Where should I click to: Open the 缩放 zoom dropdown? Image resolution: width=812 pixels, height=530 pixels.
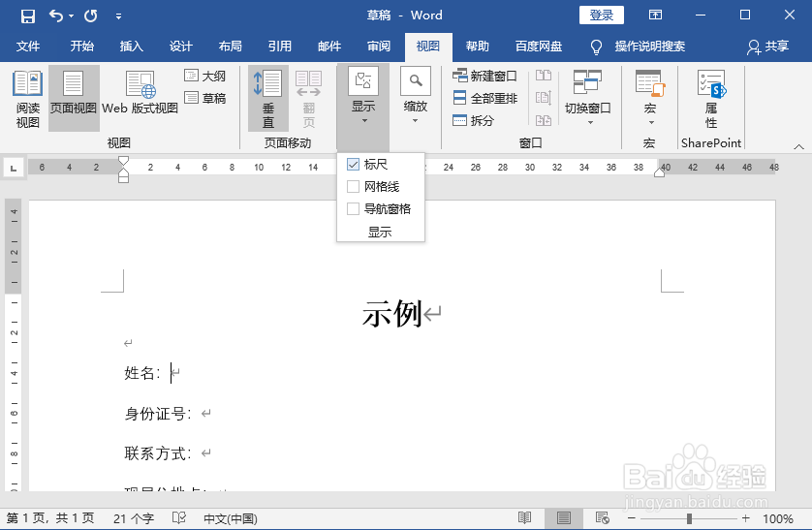pyautogui.click(x=416, y=97)
